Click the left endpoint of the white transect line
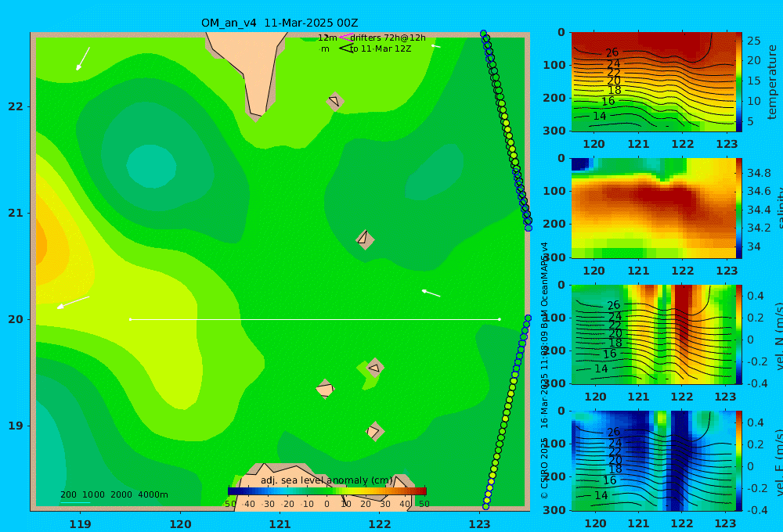The image size is (783, 532). (x=130, y=319)
